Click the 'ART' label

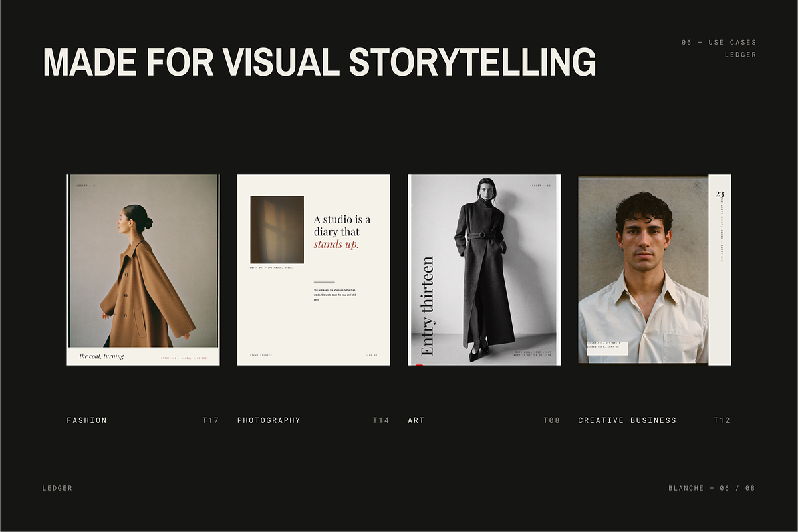[x=416, y=420]
